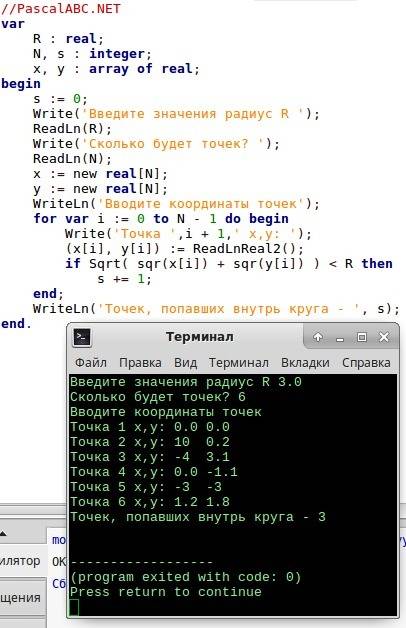Open the Файл menu
This screenshot has height=628, width=406.
[x=91, y=363]
